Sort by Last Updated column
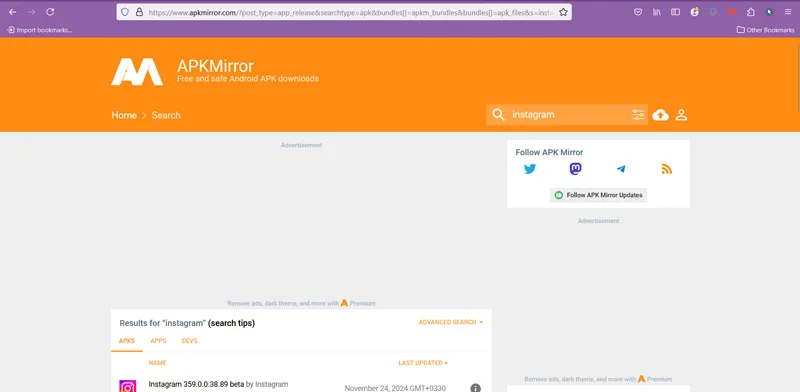 click(x=423, y=363)
